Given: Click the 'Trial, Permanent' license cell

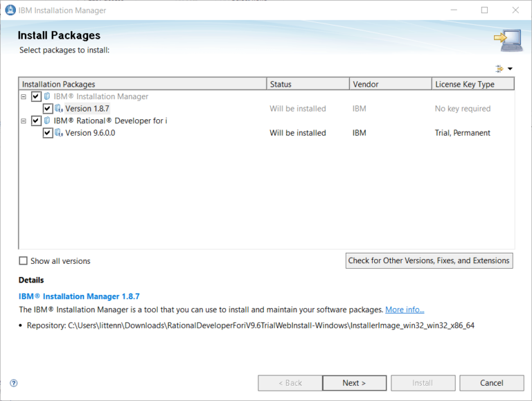Looking at the screenshot, I should coord(463,133).
